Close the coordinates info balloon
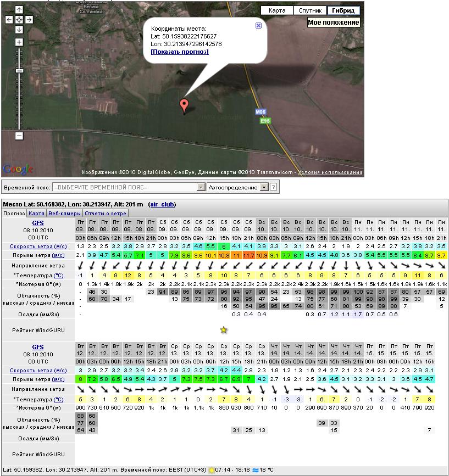The height and width of the screenshot is (476, 449). (x=259, y=25)
